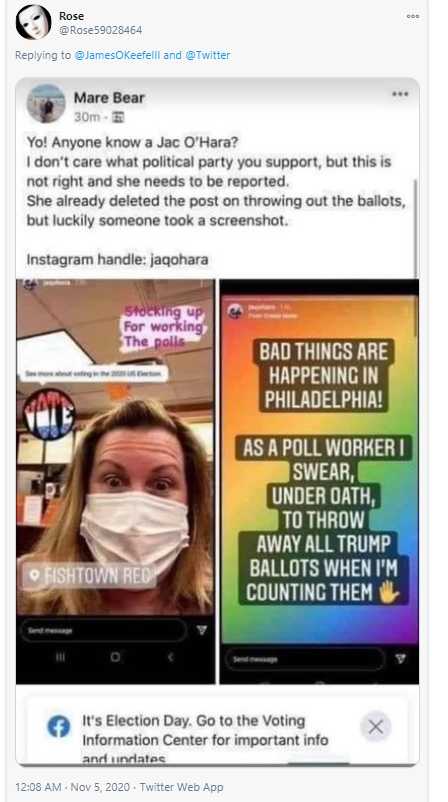Dismiss the Election Day banner with X
The height and width of the screenshot is (802, 448).
(376, 726)
